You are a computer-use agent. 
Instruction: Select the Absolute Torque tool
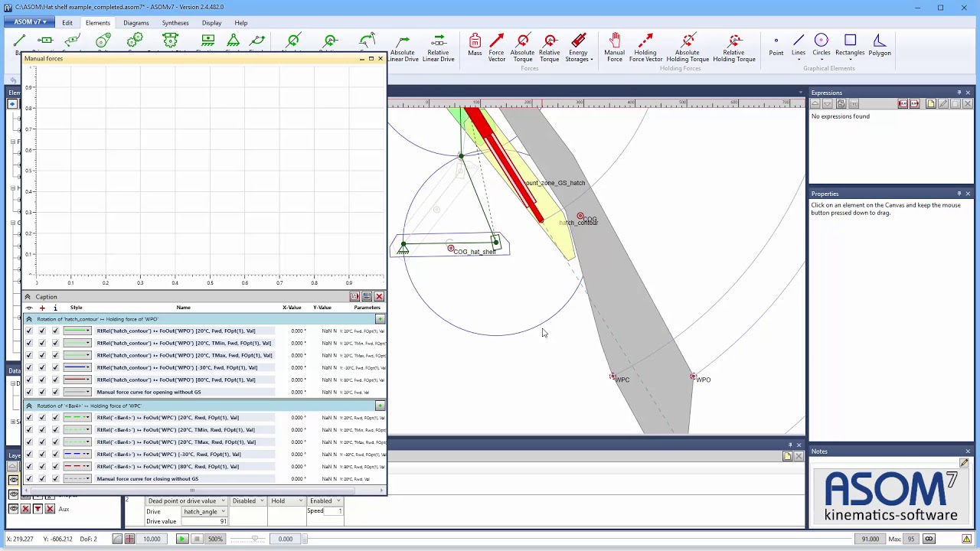[x=523, y=47]
